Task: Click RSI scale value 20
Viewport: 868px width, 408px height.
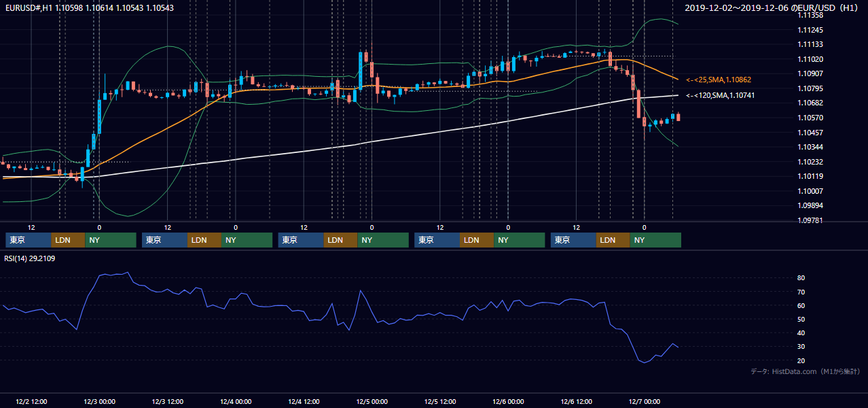Action: (x=801, y=360)
